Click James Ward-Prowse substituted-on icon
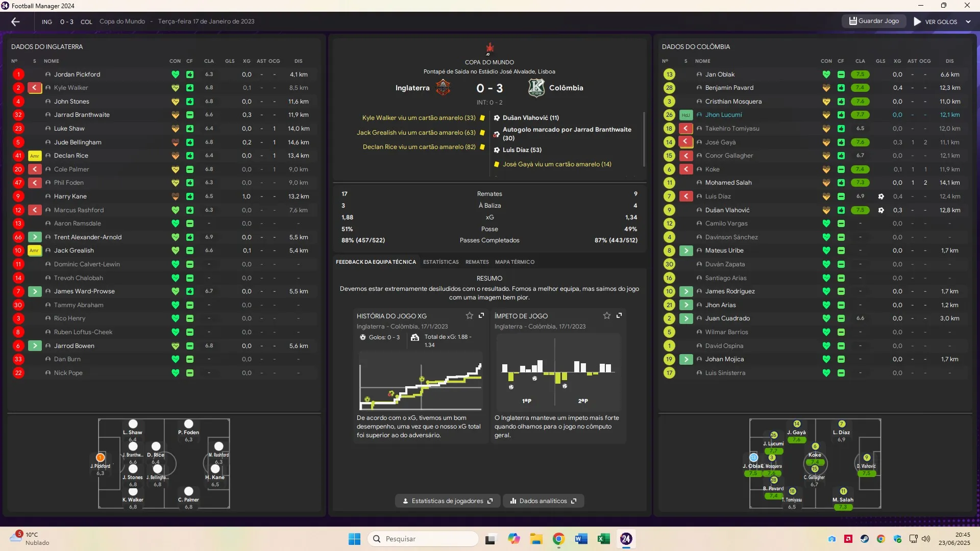 point(34,291)
